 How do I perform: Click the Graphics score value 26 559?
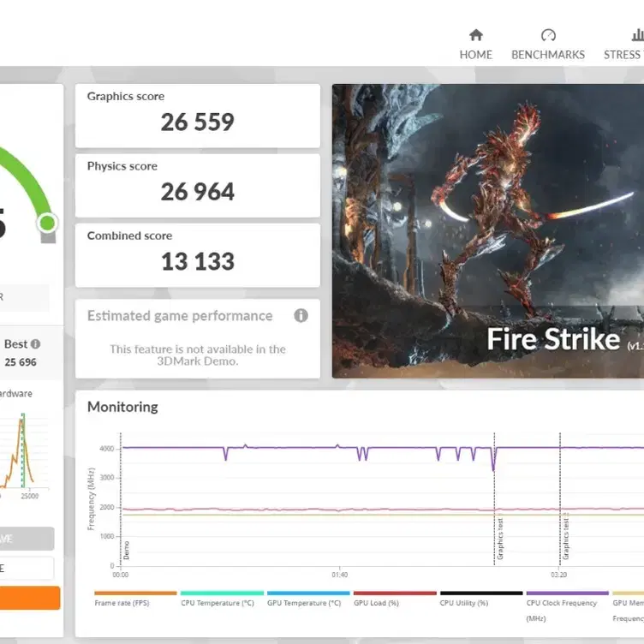click(x=198, y=122)
